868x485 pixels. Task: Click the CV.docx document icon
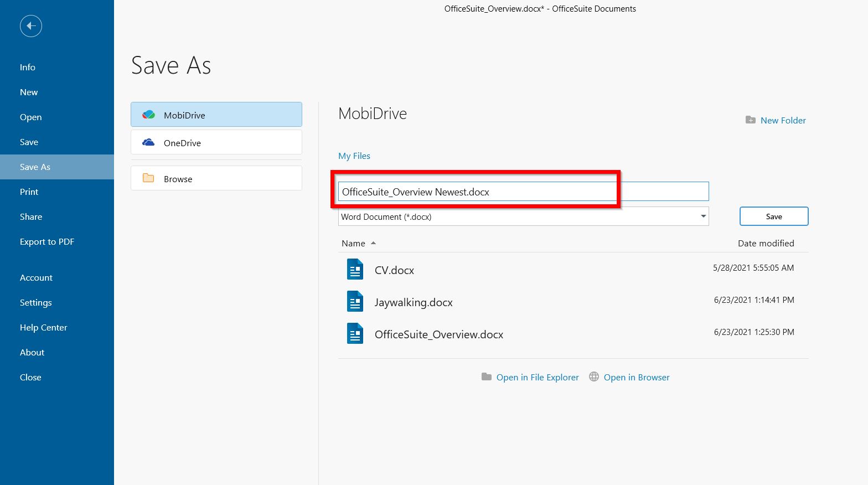pyautogui.click(x=355, y=270)
